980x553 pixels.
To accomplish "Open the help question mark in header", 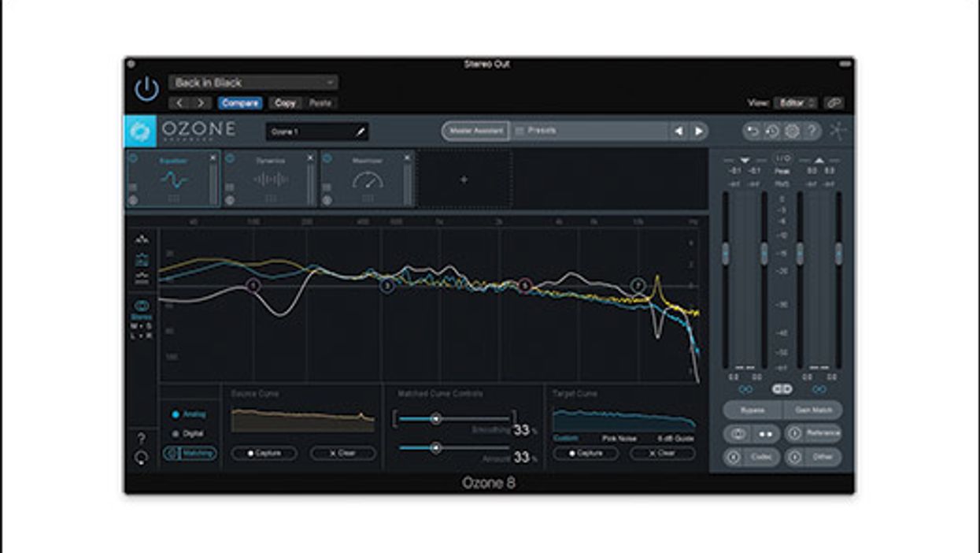I will (812, 132).
